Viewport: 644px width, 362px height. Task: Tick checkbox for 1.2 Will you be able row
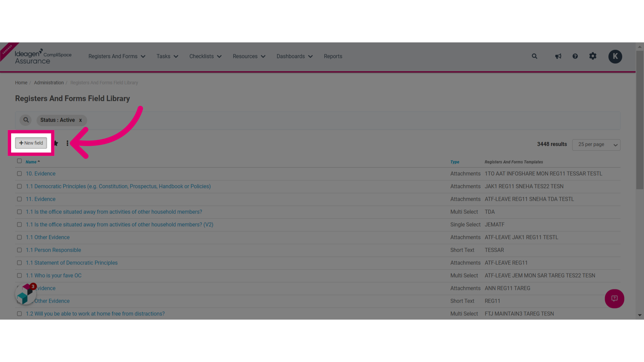click(19, 314)
